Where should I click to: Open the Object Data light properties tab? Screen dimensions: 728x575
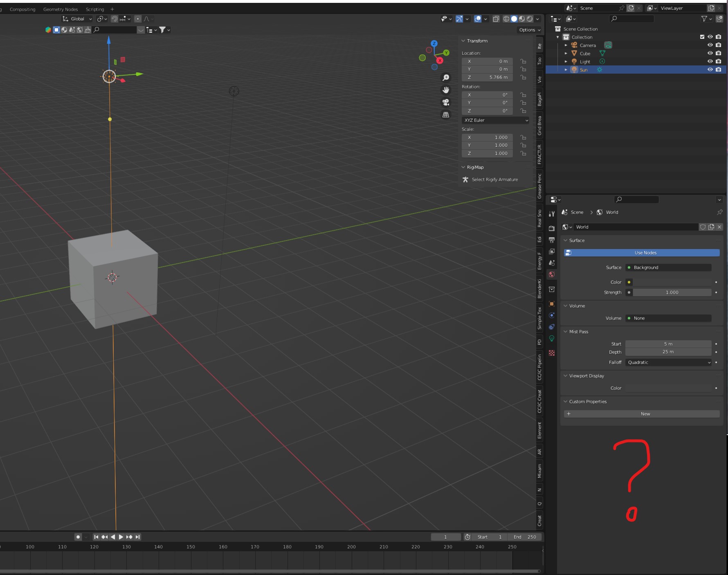552,338
